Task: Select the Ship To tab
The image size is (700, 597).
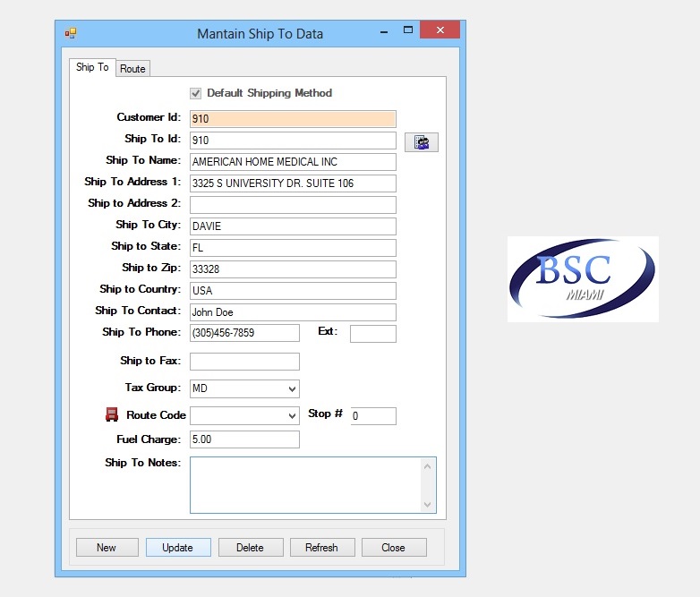Action: click(x=92, y=67)
